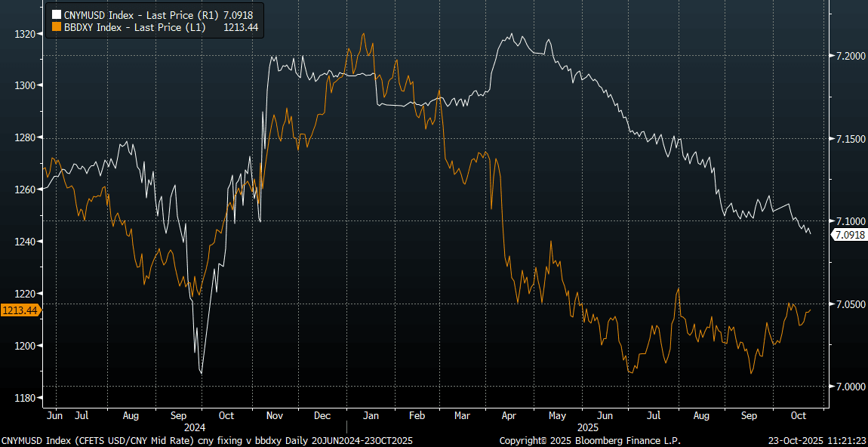This screenshot has height=447, width=868.
Task: Click the Dec month label on time axis
Action: coord(322,415)
